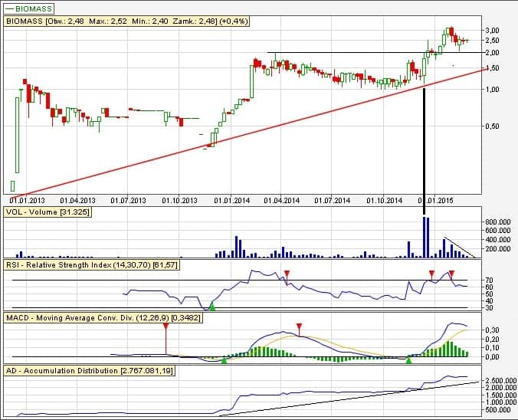Click the tallest volume bar
518x420 pixels.
pyautogui.click(x=425, y=237)
